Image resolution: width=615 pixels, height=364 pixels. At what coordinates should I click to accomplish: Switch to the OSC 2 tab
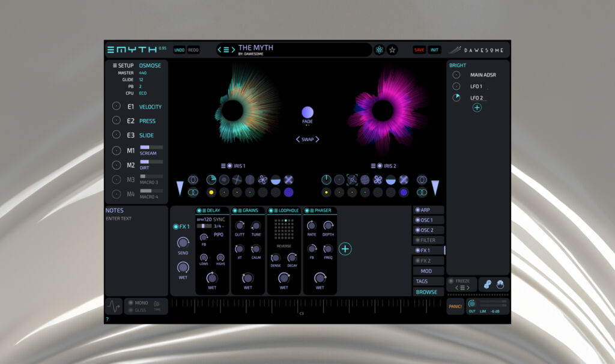click(x=428, y=230)
